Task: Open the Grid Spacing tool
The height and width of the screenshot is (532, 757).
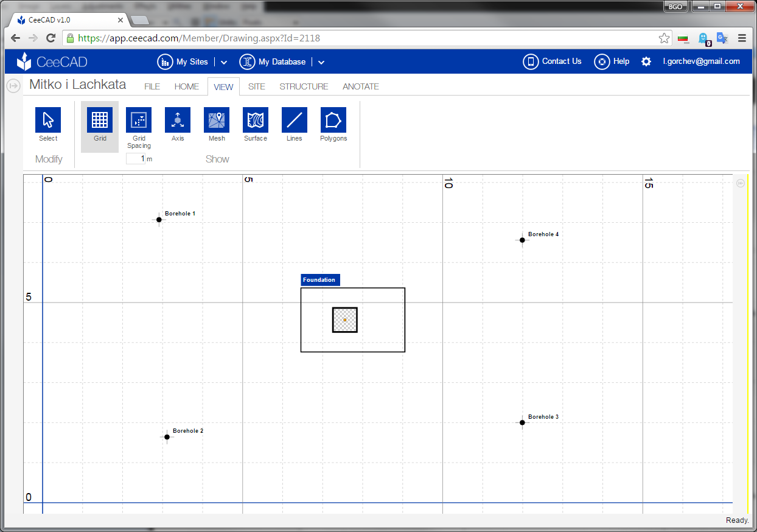Action: pos(139,120)
